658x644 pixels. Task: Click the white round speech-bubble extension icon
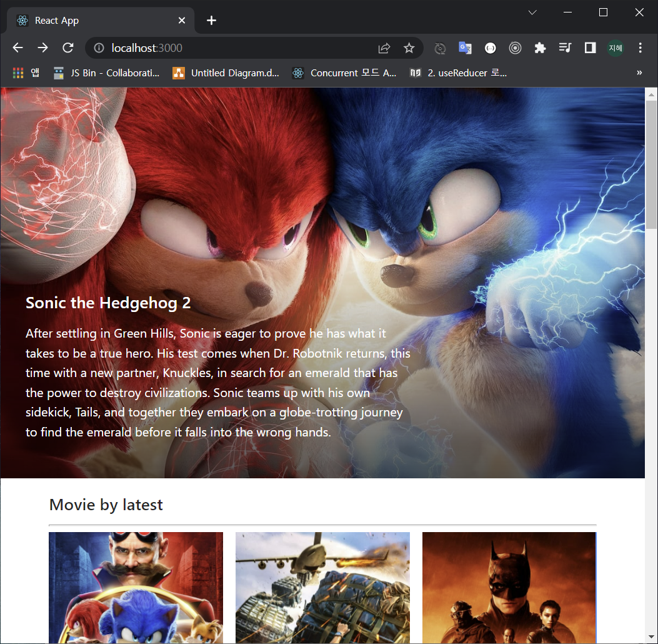[x=490, y=48]
